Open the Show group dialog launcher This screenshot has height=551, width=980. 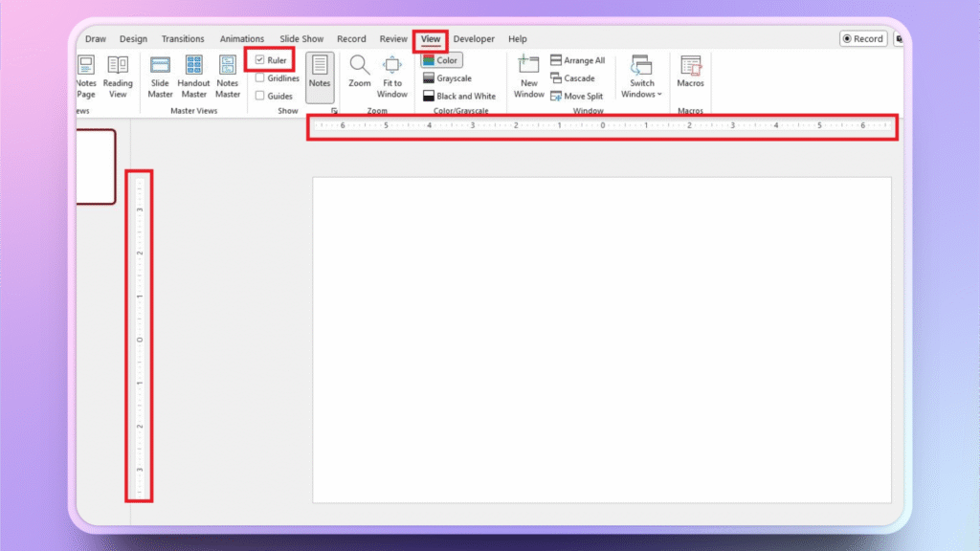[x=334, y=111]
